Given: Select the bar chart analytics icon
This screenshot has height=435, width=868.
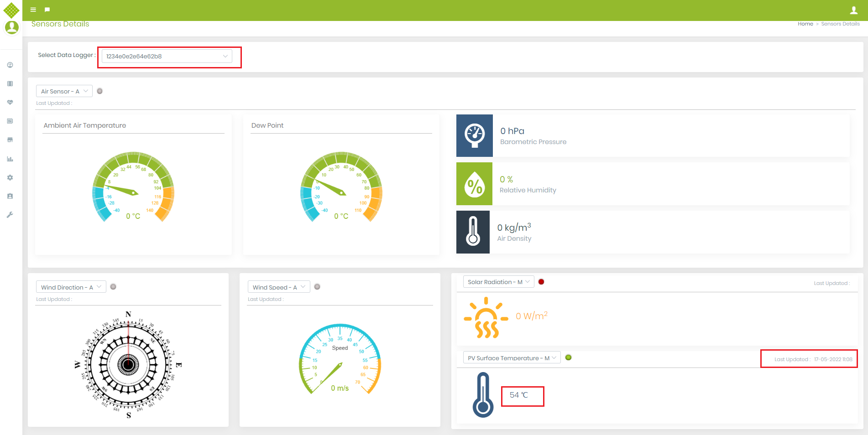Looking at the screenshot, I should pos(10,159).
